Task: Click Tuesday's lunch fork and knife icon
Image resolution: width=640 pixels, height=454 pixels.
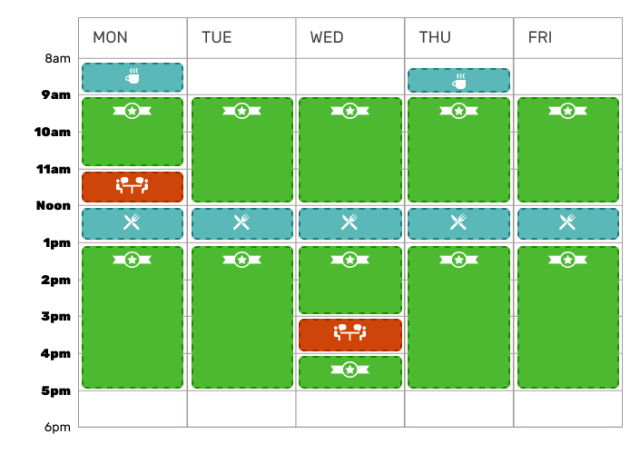Action: (x=241, y=222)
